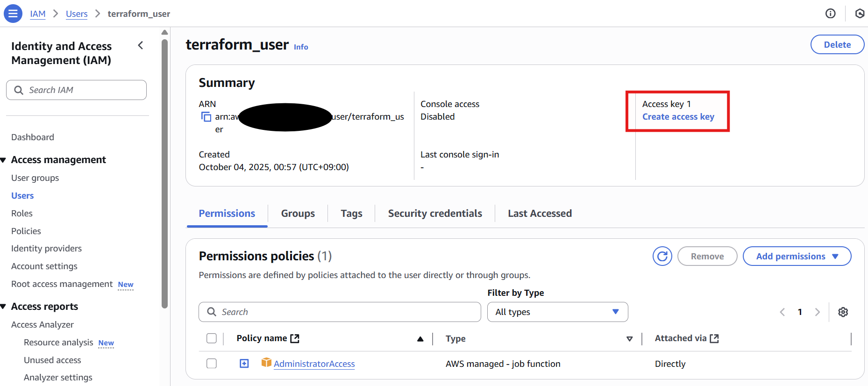Open Access Analyzer in the sidebar
The height and width of the screenshot is (386, 868).
(x=43, y=325)
